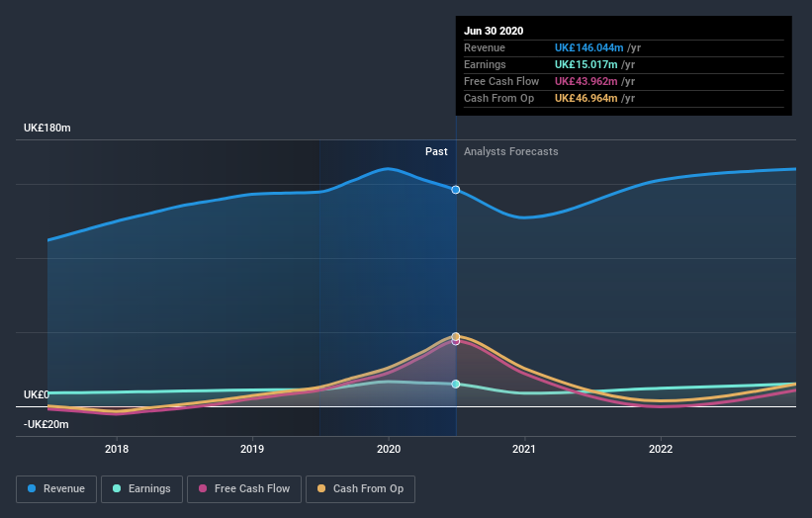The image size is (812, 518).
Task: Click the Analysts Forecasts label
Action: point(511,151)
